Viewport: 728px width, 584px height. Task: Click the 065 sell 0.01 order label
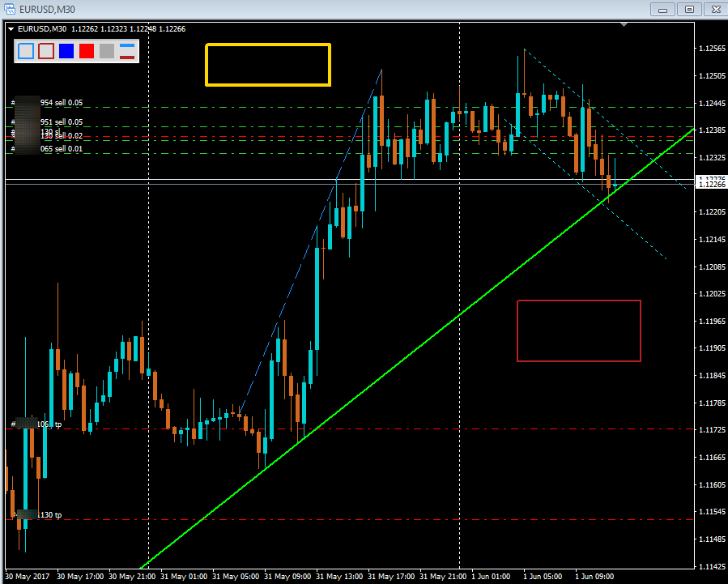point(62,148)
